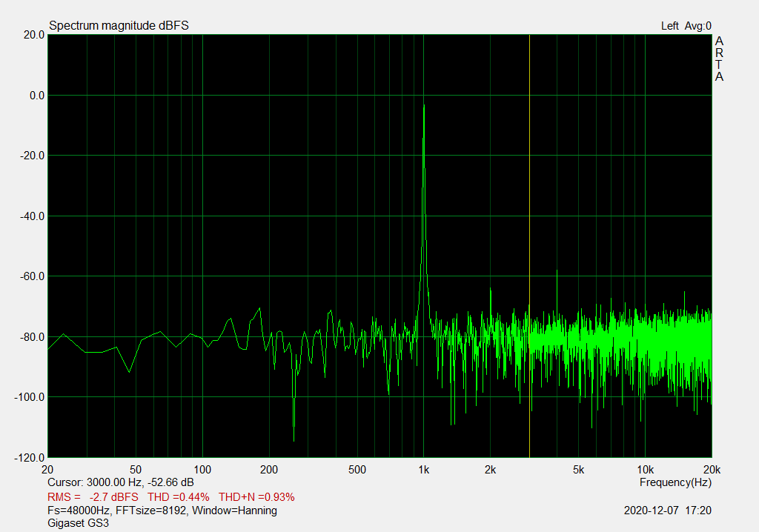Click the 'Left Avg:0' channel label
Image resolution: width=759 pixels, height=532 pixels.
(x=686, y=26)
